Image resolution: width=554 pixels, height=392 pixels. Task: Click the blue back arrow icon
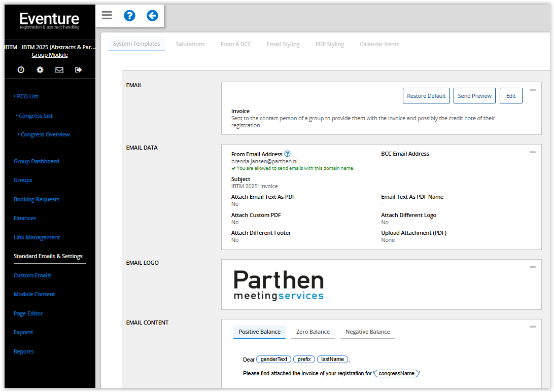click(152, 15)
